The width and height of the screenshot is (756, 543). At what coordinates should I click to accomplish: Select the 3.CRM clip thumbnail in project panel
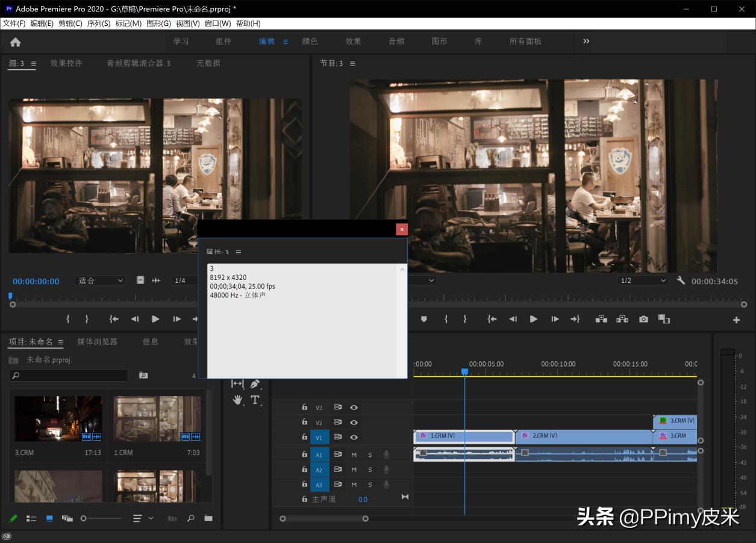click(x=58, y=418)
